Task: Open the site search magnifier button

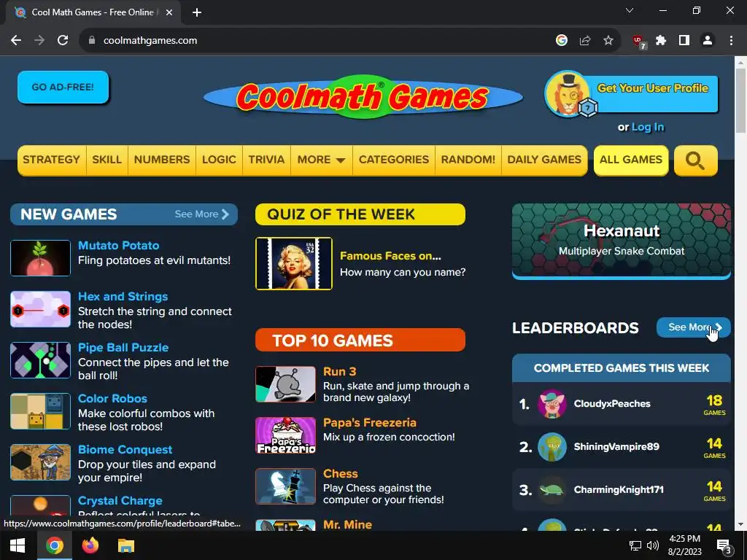Action: pyautogui.click(x=695, y=160)
